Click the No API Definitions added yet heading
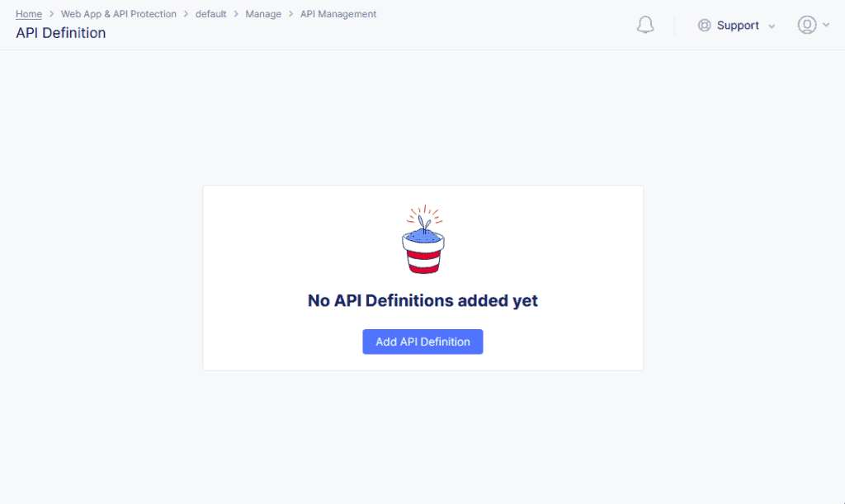The width and height of the screenshot is (845, 504). pyautogui.click(x=423, y=300)
